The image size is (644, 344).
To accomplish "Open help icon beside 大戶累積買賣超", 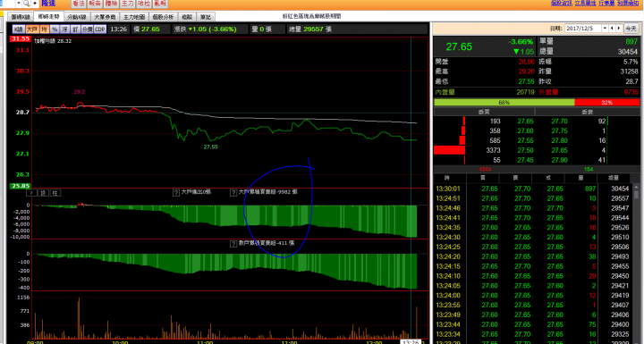I will 233,192.
